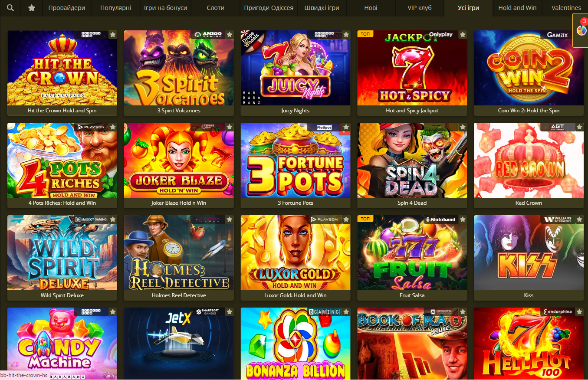Star the JetX game tile

230,312
